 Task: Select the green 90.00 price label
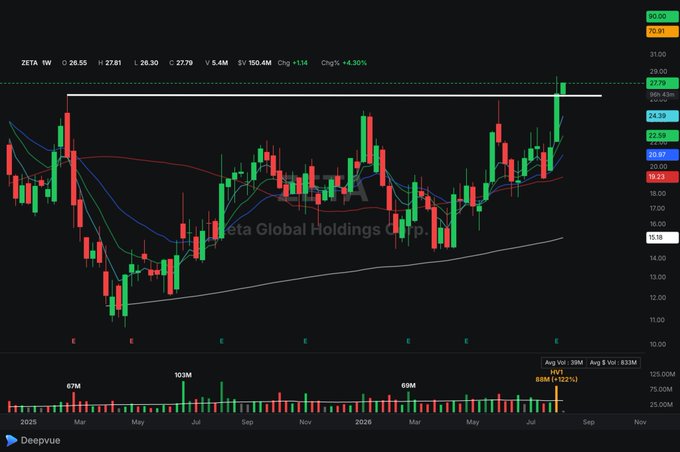coord(662,16)
